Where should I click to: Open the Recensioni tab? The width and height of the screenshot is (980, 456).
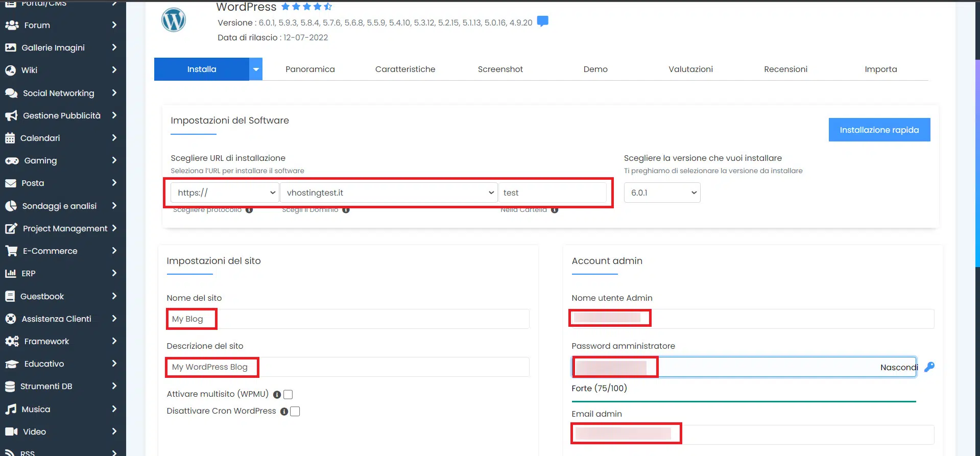[785, 69]
